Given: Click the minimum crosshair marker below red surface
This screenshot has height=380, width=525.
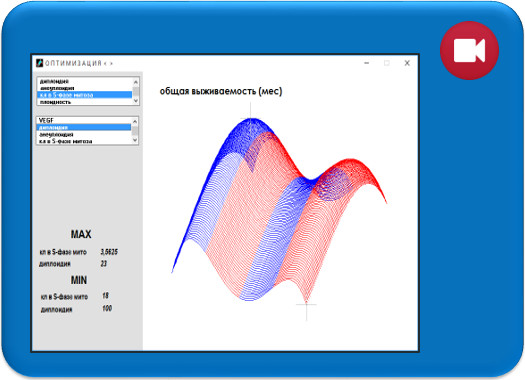Looking at the screenshot, I should [306, 305].
